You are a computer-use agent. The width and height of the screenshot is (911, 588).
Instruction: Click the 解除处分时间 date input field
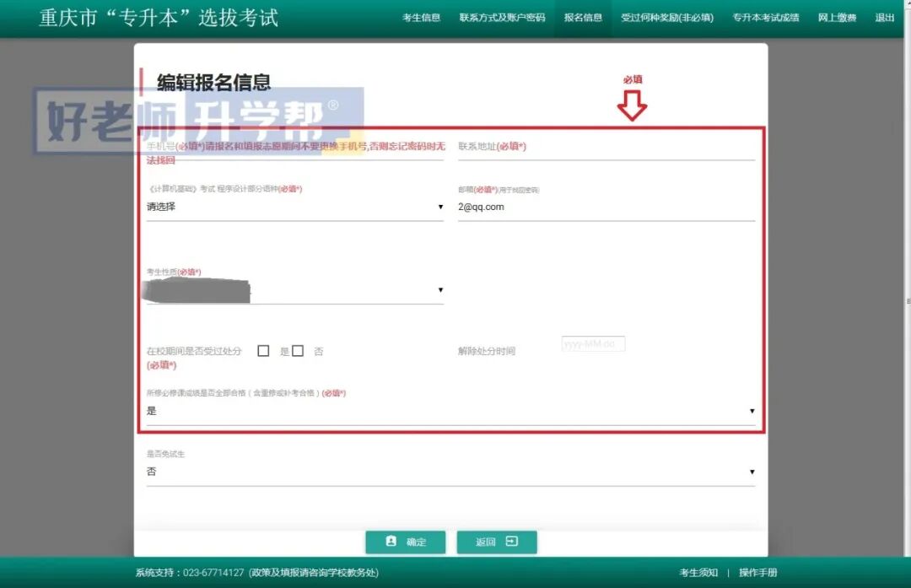coord(592,343)
